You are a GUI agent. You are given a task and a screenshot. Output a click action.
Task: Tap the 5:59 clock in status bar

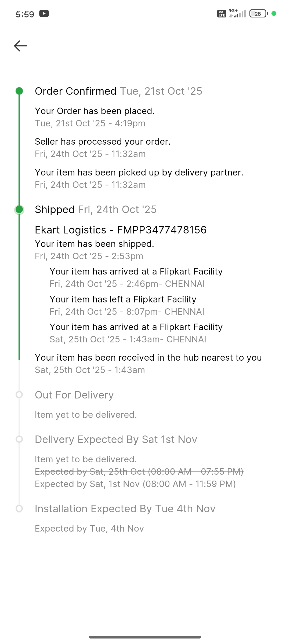[x=25, y=14]
